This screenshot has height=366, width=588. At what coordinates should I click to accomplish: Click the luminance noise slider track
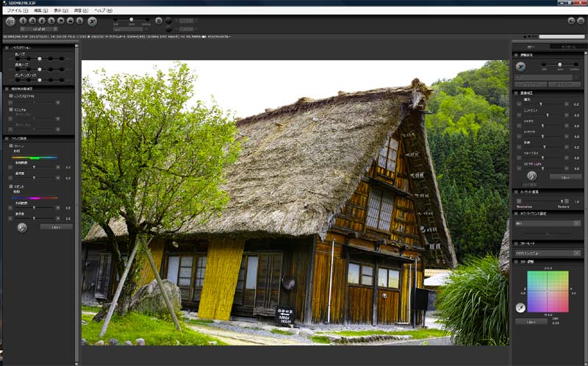click(x=40, y=69)
